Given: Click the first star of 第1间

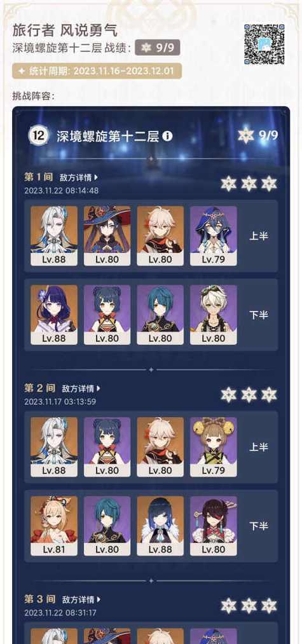Looking at the screenshot, I should (228, 184).
